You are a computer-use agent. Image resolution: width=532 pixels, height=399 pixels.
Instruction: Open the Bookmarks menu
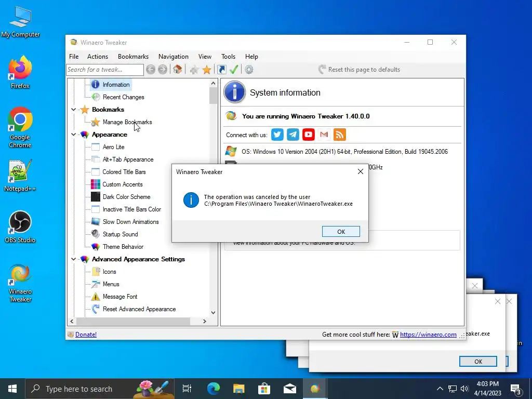click(x=133, y=57)
